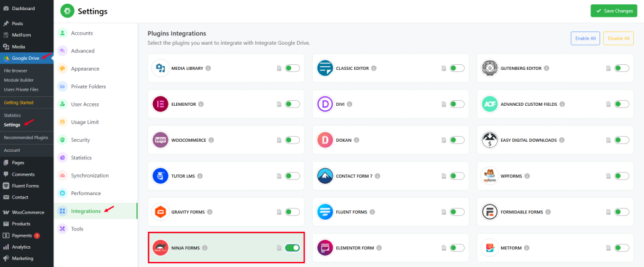Click the Fluent Forms plugin logo
644x267 pixels.
coord(325,212)
